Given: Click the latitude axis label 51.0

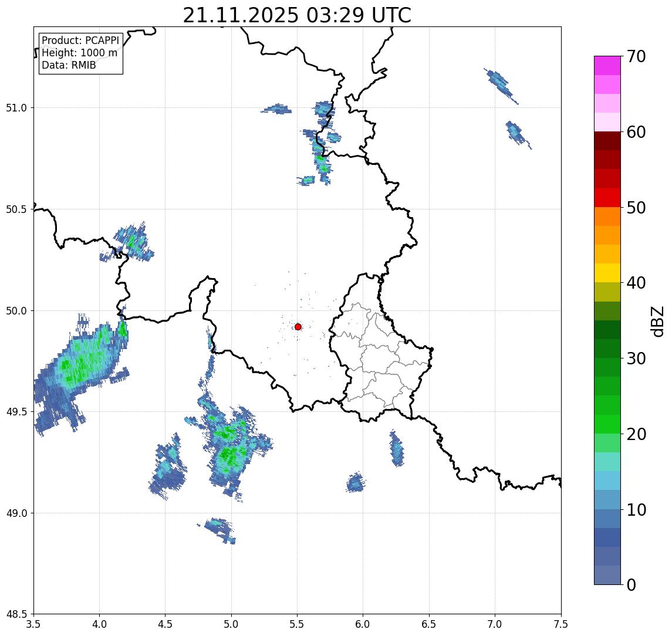Looking at the screenshot, I should pyautogui.click(x=16, y=108).
